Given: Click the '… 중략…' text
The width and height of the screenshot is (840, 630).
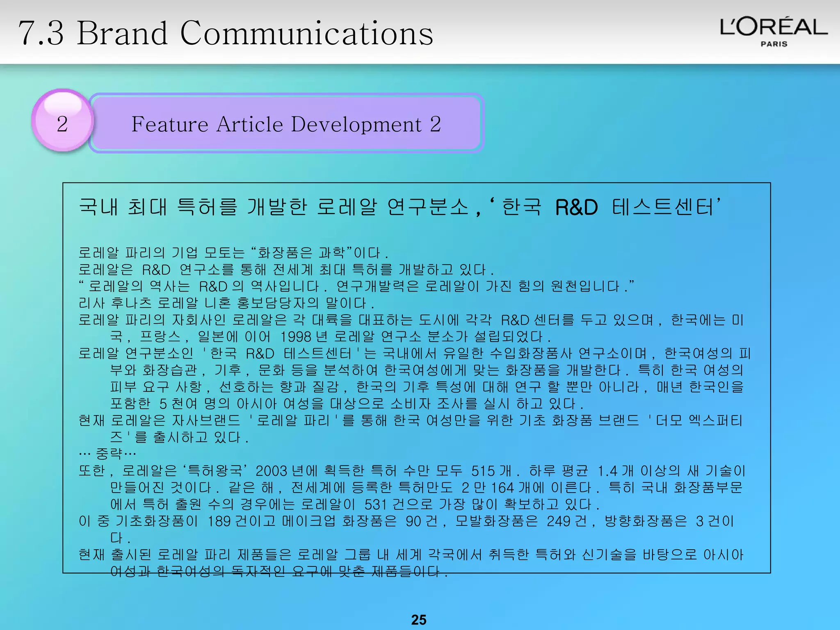Looking at the screenshot, I should point(107,453).
